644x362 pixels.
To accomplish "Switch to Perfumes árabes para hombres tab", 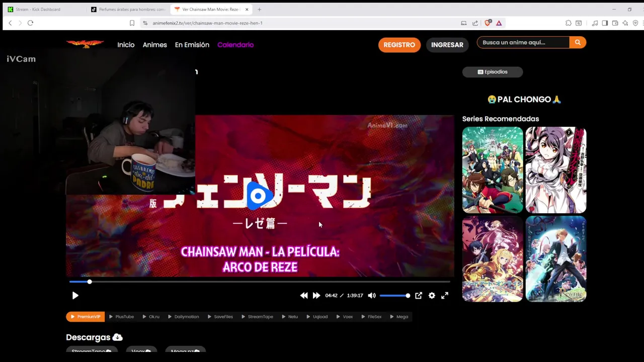I will tap(128, 10).
